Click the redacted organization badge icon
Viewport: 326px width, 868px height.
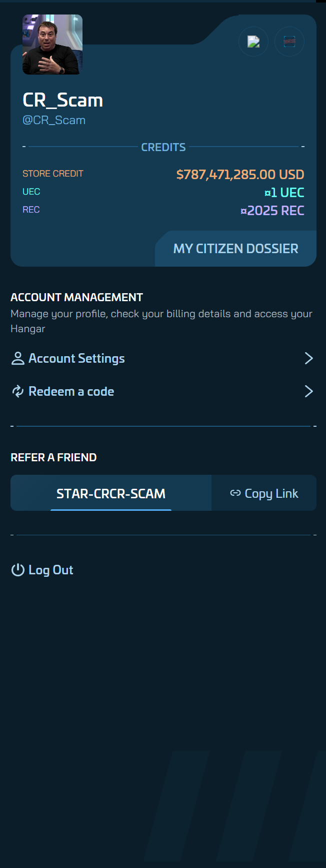(x=289, y=42)
